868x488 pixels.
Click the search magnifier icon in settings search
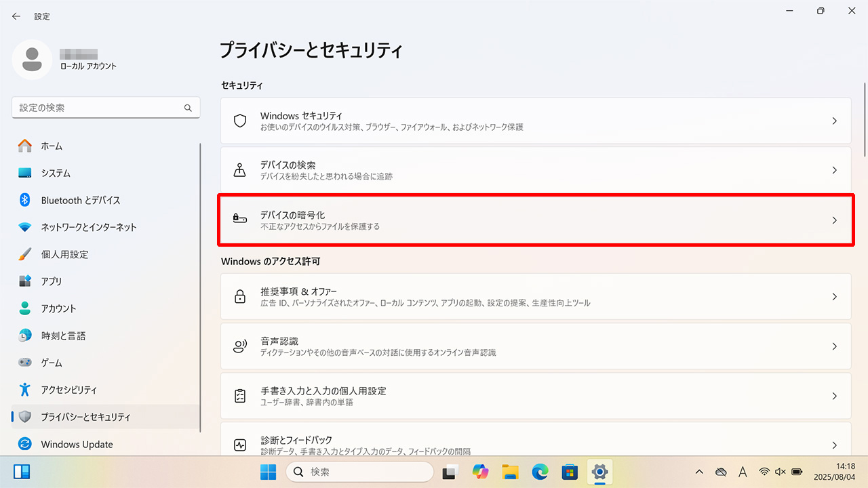[188, 108]
